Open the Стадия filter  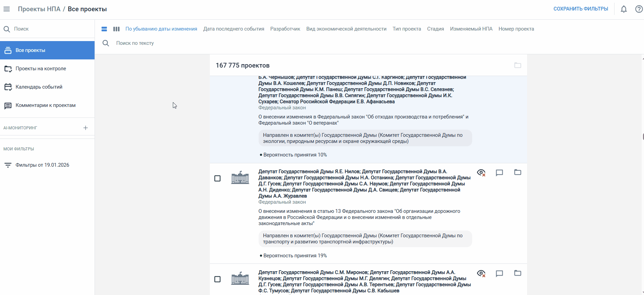point(436,29)
